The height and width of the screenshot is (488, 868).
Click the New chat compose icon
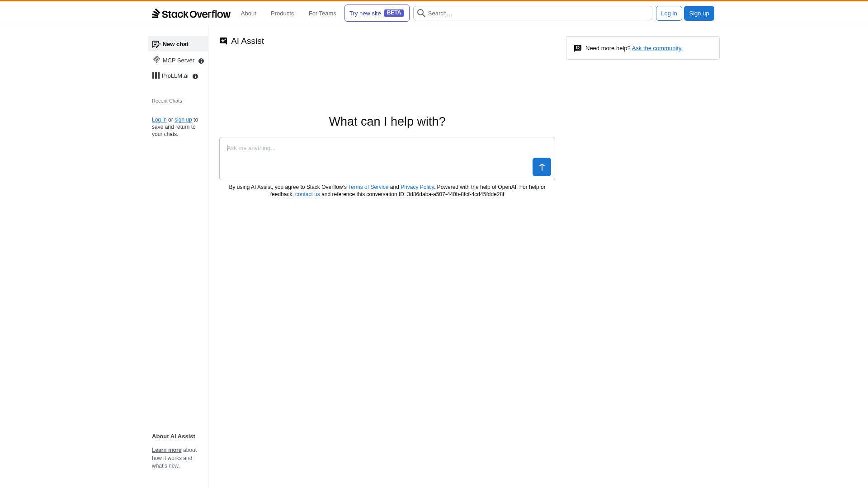click(x=156, y=44)
